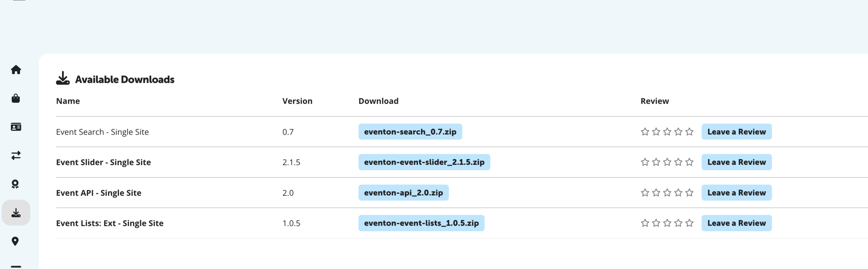Download eventon-api_2.0.zip file
Image resolution: width=868 pixels, height=269 pixels.
(x=403, y=193)
